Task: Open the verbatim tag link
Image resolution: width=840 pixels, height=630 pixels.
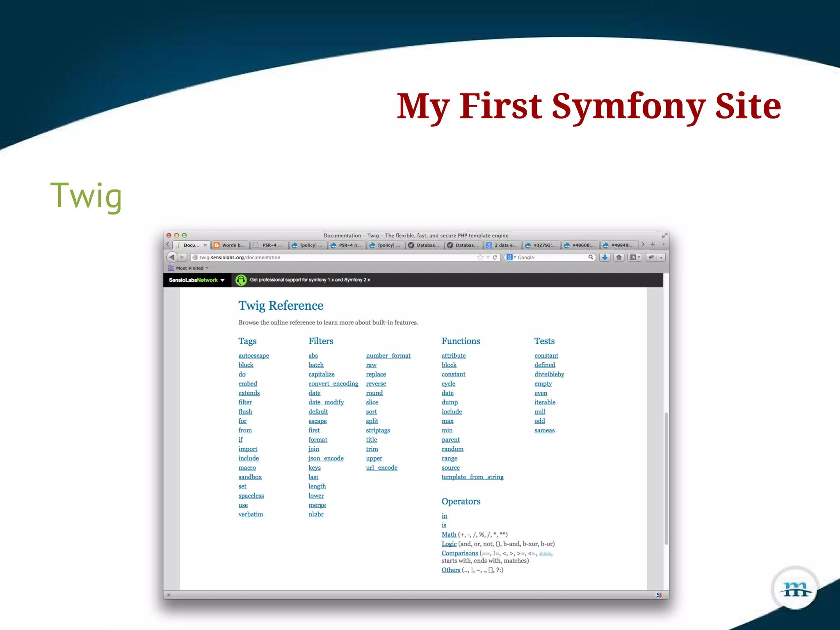Action: 251,514
